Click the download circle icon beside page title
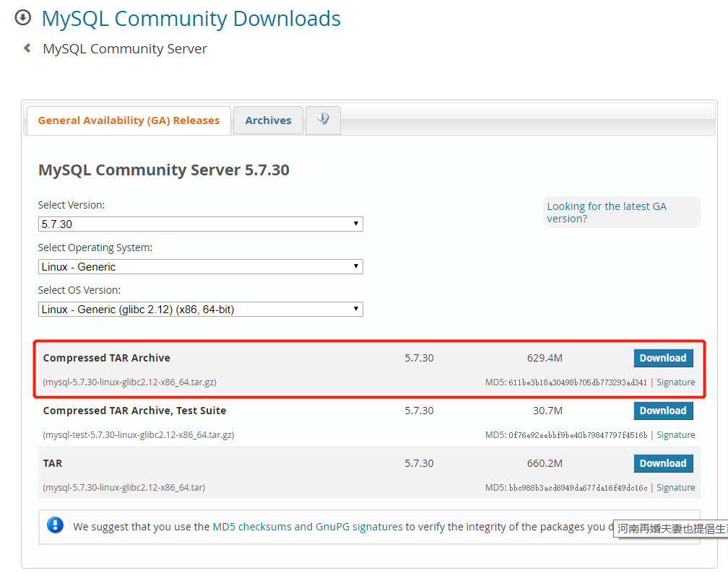 tap(23, 18)
